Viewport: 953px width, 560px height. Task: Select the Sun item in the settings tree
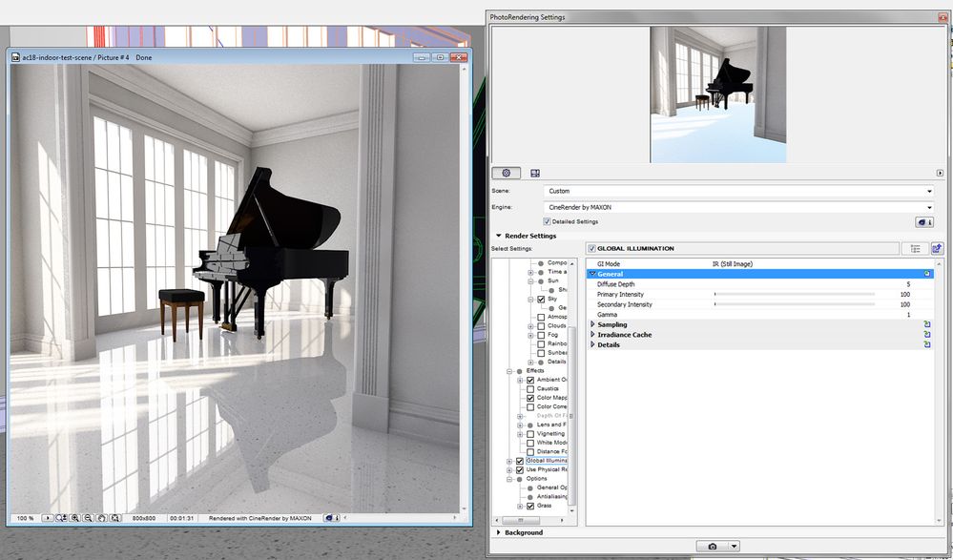[x=552, y=280]
